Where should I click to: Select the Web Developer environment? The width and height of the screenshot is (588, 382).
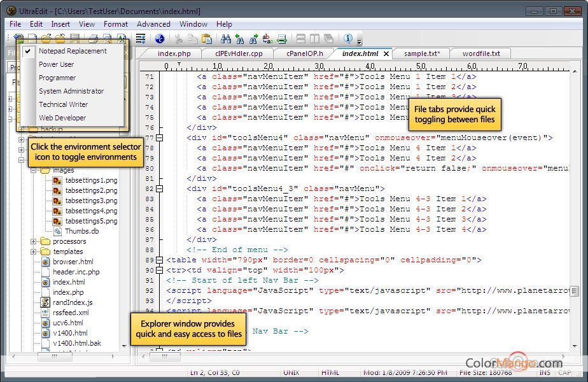coord(73,118)
